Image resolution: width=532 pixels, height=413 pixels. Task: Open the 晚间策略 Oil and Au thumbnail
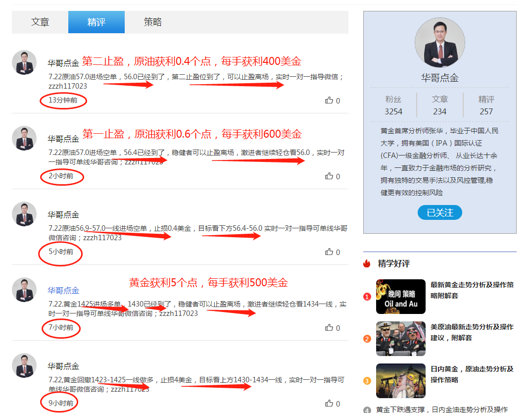click(x=401, y=297)
